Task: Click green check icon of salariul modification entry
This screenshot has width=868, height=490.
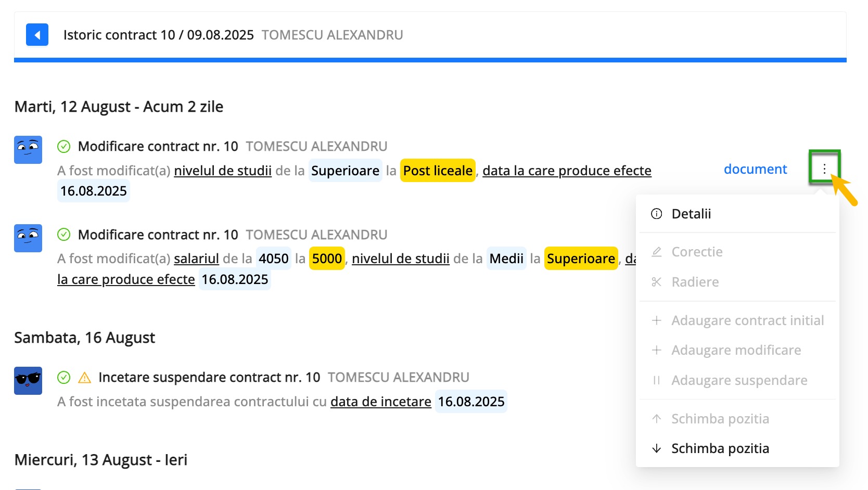Action: (x=63, y=235)
